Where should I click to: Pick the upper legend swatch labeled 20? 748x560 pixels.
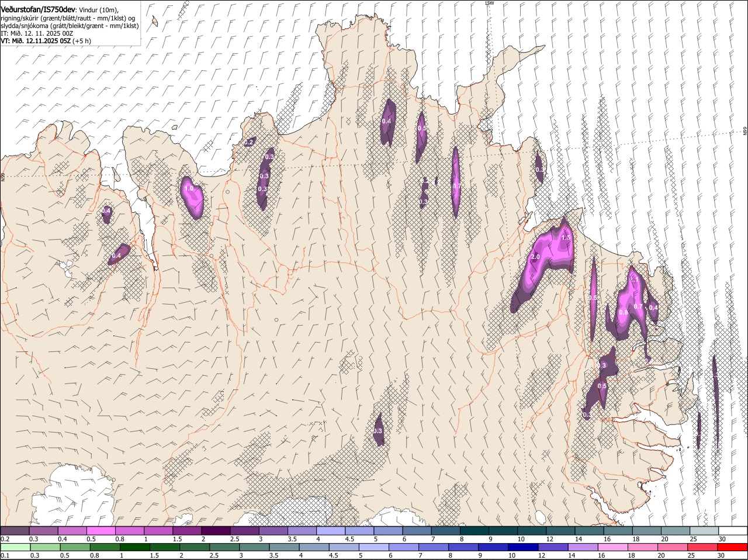pos(676,530)
